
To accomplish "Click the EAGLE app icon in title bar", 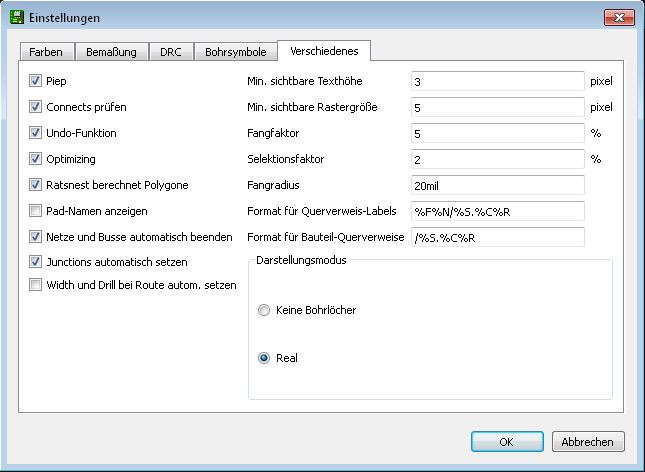I will (17, 18).
